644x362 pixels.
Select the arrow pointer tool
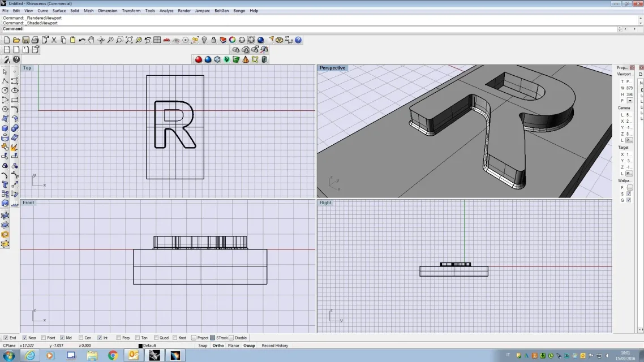point(5,72)
